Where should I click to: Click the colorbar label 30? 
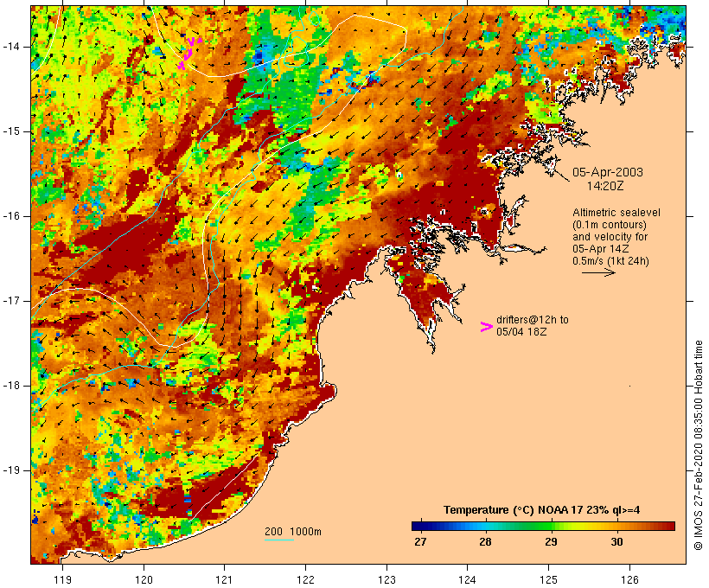pos(616,542)
